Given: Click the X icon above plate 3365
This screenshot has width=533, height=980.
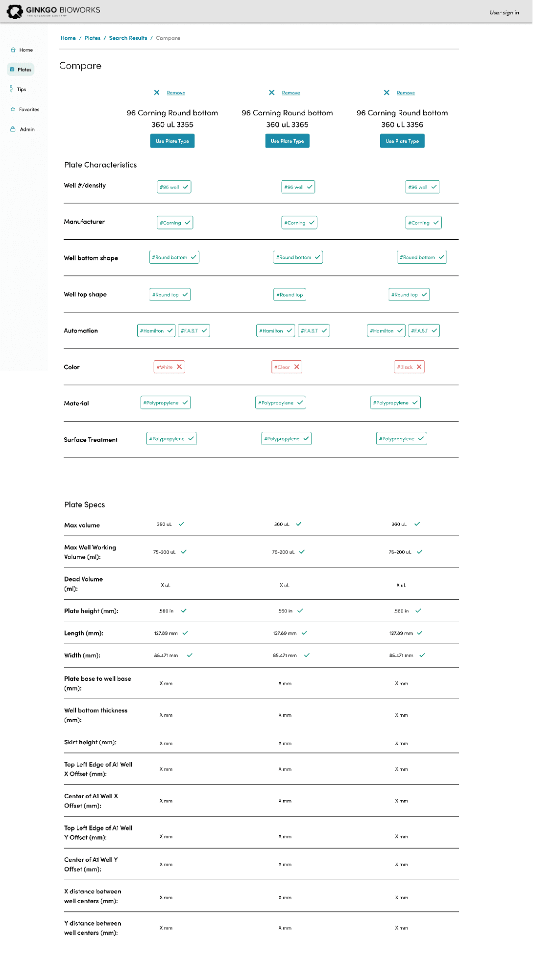Looking at the screenshot, I should pyautogui.click(x=272, y=93).
